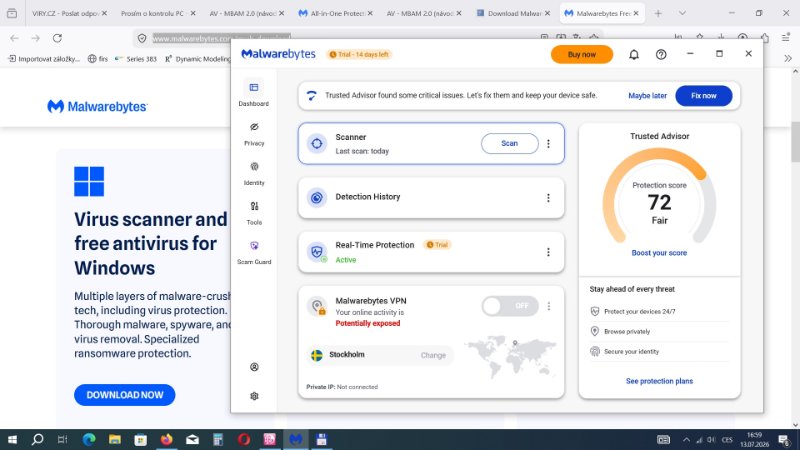Go back in browser history
The width and height of the screenshot is (800, 450).
14,38
